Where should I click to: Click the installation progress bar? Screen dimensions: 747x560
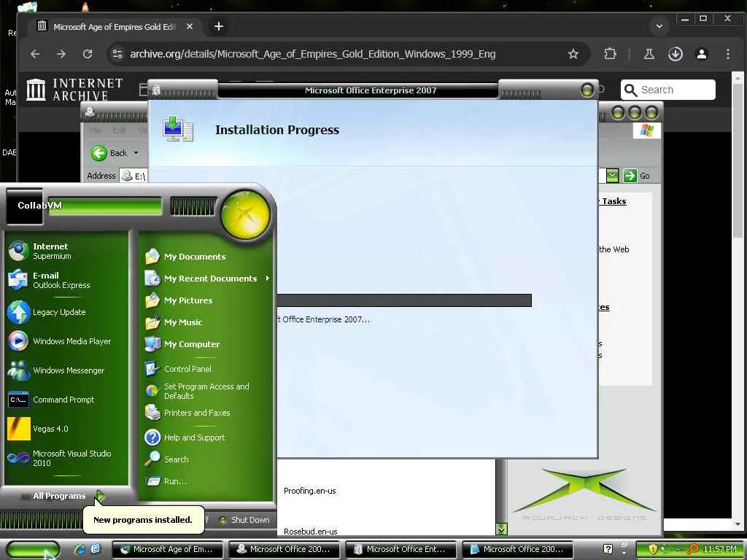[x=404, y=300]
